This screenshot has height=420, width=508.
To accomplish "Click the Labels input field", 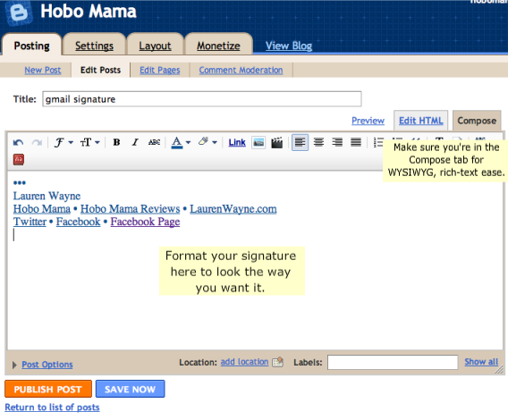I will 393,362.
